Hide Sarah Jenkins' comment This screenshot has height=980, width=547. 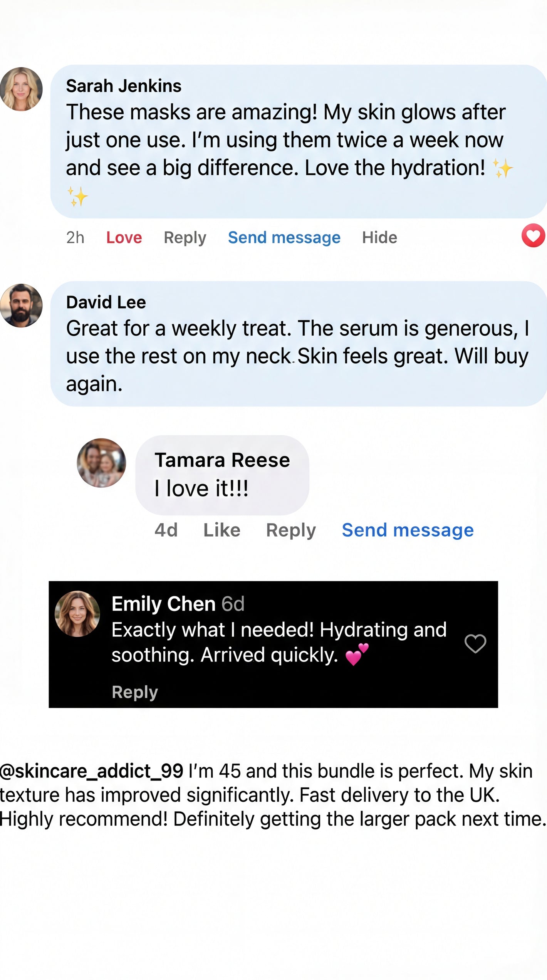pyautogui.click(x=379, y=238)
